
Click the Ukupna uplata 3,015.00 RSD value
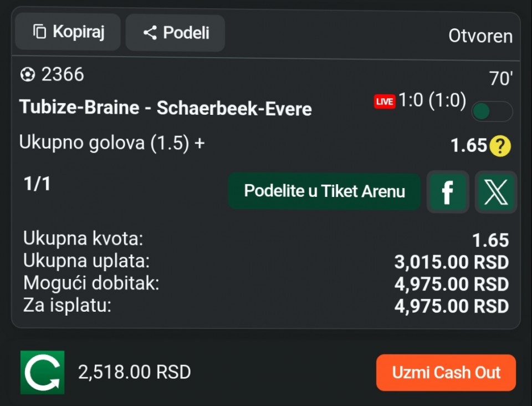451,262
